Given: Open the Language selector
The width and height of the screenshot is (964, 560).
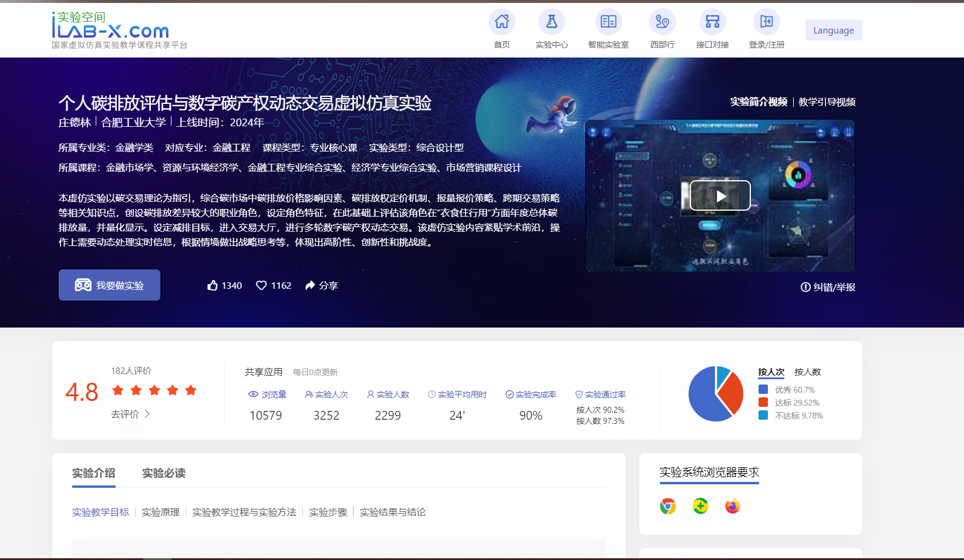Looking at the screenshot, I should [x=833, y=31].
